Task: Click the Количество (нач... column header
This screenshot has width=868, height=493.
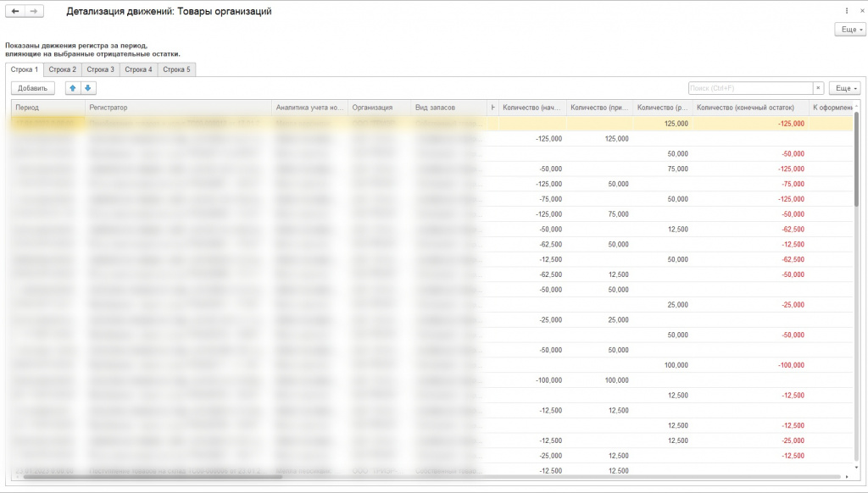Action: pos(532,108)
